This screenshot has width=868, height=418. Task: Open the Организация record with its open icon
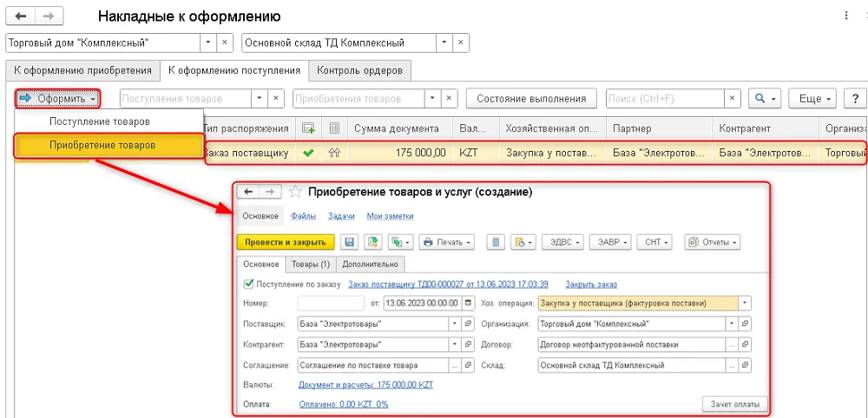click(746, 324)
